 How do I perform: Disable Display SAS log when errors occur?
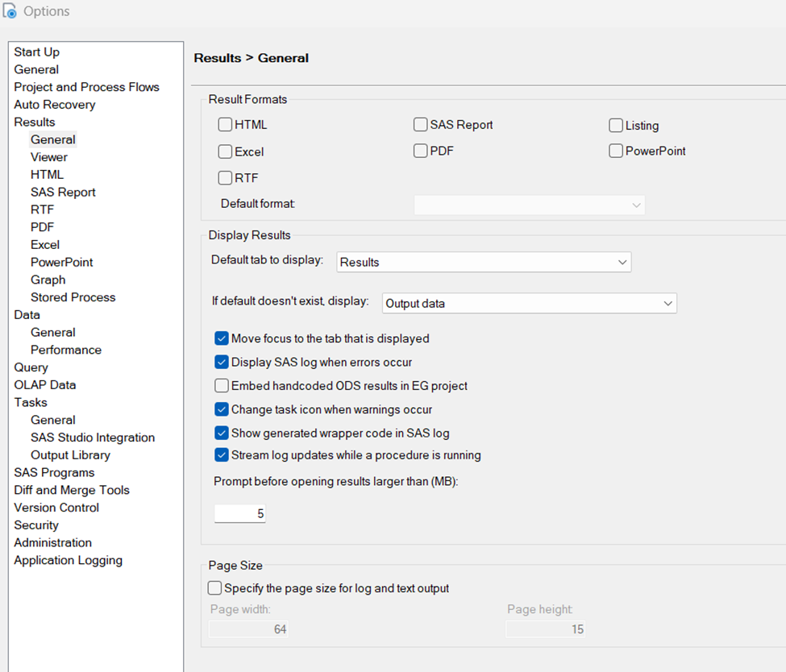(222, 362)
